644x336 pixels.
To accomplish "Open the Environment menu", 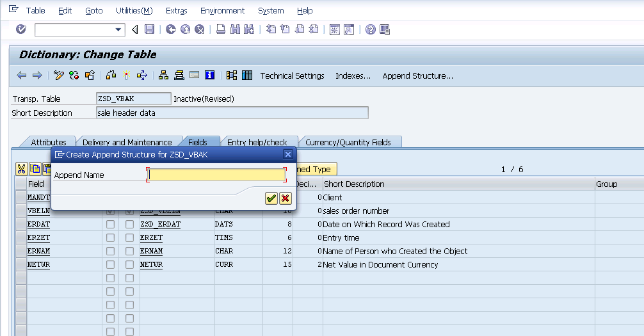I will pyautogui.click(x=222, y=10).
